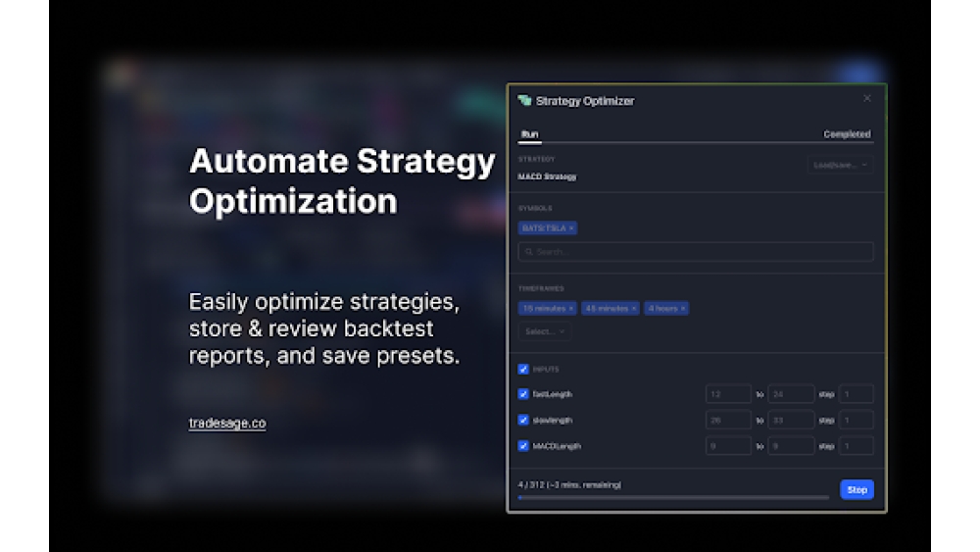Screen dimensions: 980x552
Task: Uncheck the fastLength input checkbox
Action: 523,394
